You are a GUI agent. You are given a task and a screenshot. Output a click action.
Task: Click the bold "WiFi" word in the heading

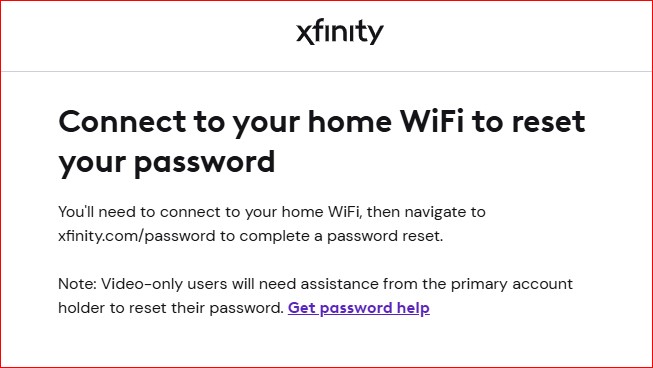[432, 121]
